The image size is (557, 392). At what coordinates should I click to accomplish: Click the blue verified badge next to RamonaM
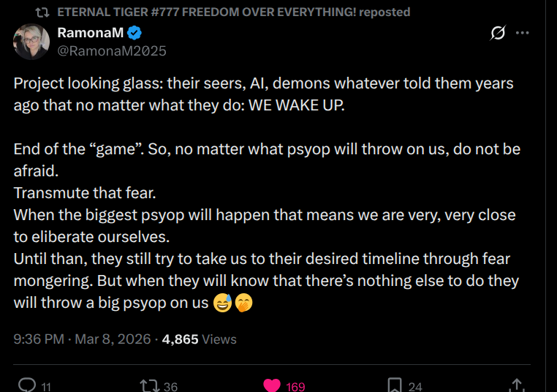135,33
